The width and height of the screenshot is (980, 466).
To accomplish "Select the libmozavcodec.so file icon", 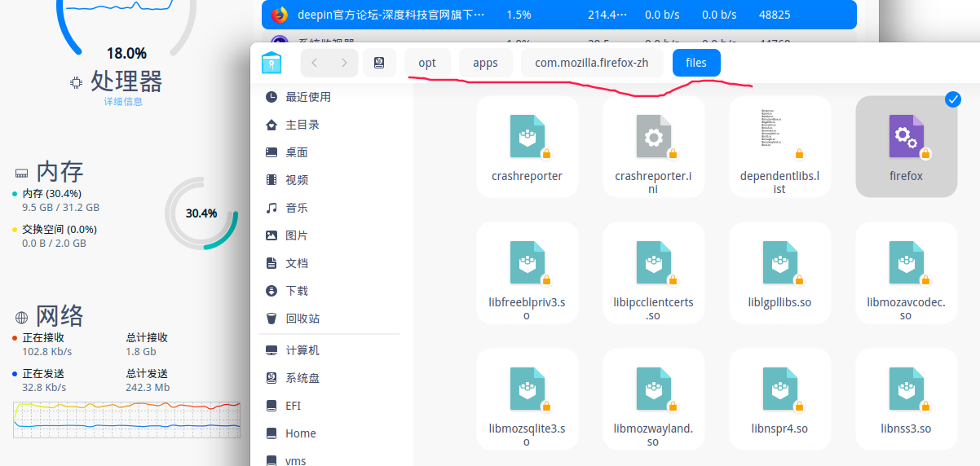I will [906, 262].
